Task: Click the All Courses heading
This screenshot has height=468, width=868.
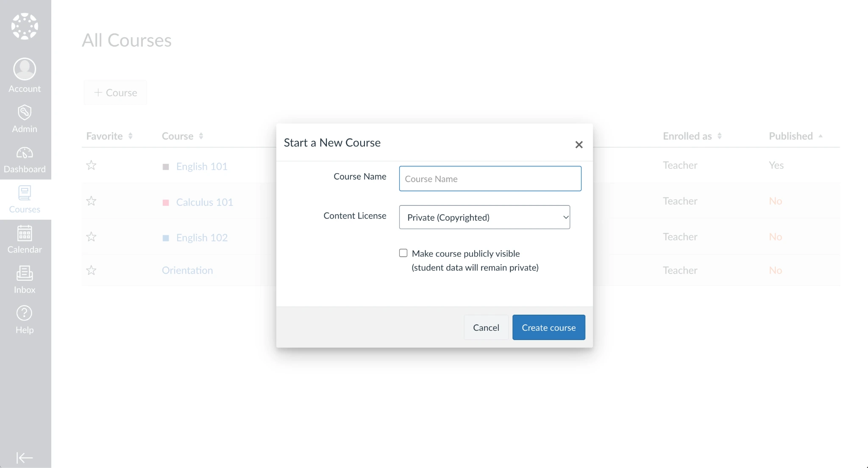Action: coord(127,40)
